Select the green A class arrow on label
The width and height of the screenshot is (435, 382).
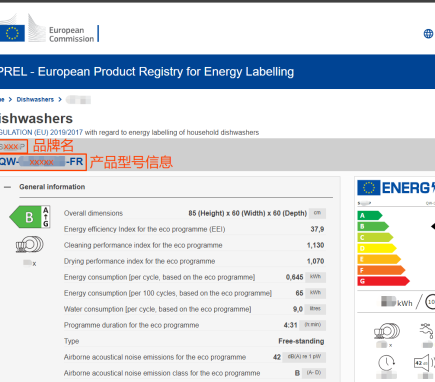tap(370, 215)
